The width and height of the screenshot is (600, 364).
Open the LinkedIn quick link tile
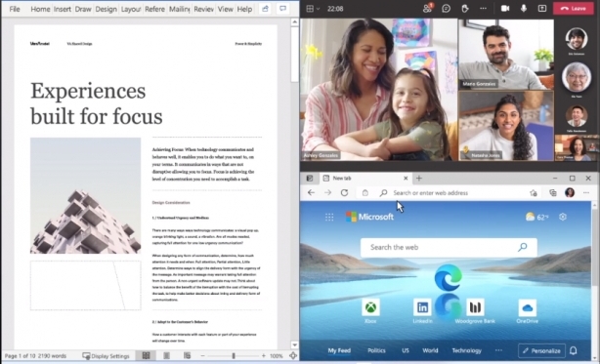(x=423, y=311)
